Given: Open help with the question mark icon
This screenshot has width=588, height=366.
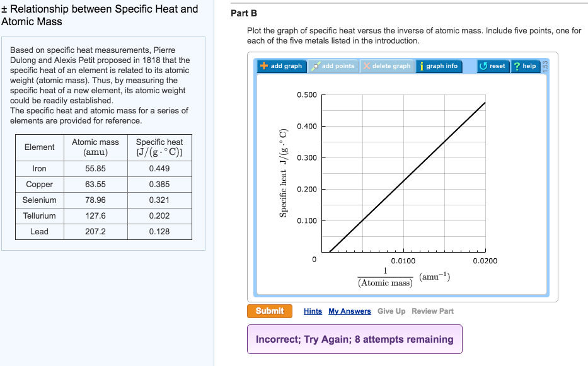Looking at the screenshot, I should [517, 66].
